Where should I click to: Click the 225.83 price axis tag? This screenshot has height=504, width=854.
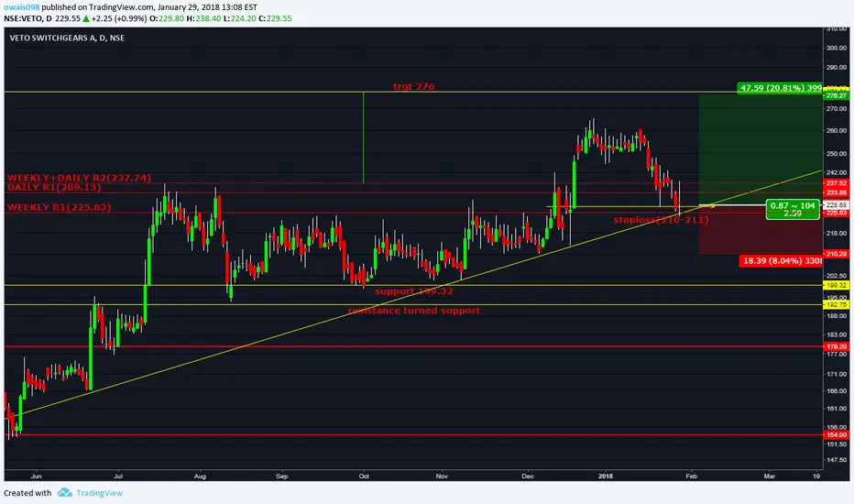tap(836, 213)
